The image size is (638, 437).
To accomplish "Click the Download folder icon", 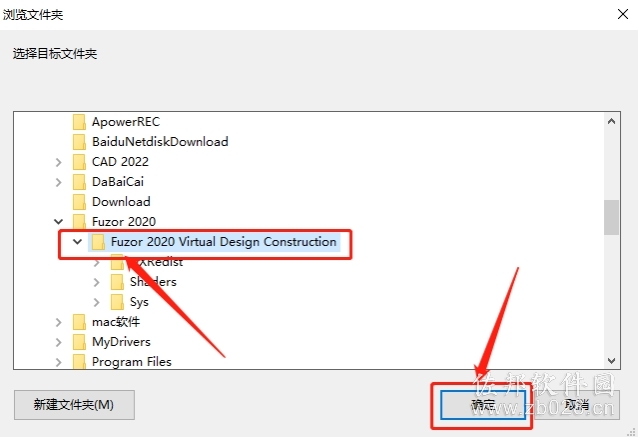I will pos(79,201).
